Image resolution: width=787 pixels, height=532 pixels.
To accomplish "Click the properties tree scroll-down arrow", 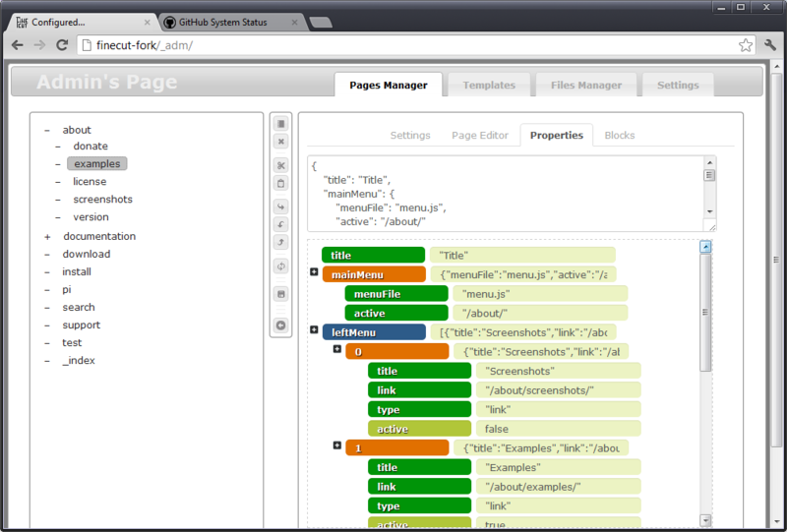I will (705, 520).
